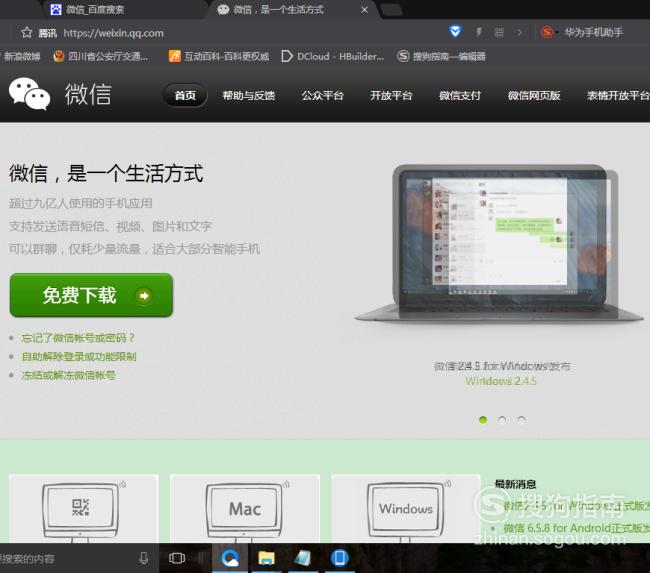Open 表情开放平台 navigation item
650x573 pixels.
click(x=618, y=96)
